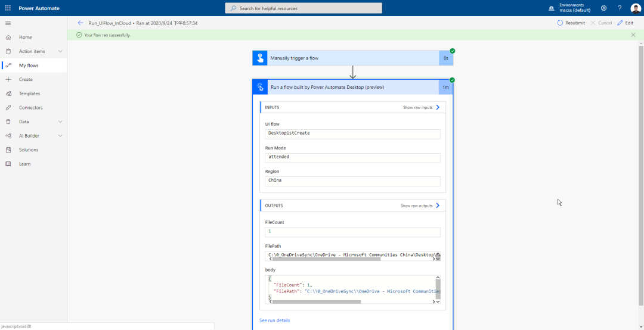Click the Cancel button

tap(601, 23)
